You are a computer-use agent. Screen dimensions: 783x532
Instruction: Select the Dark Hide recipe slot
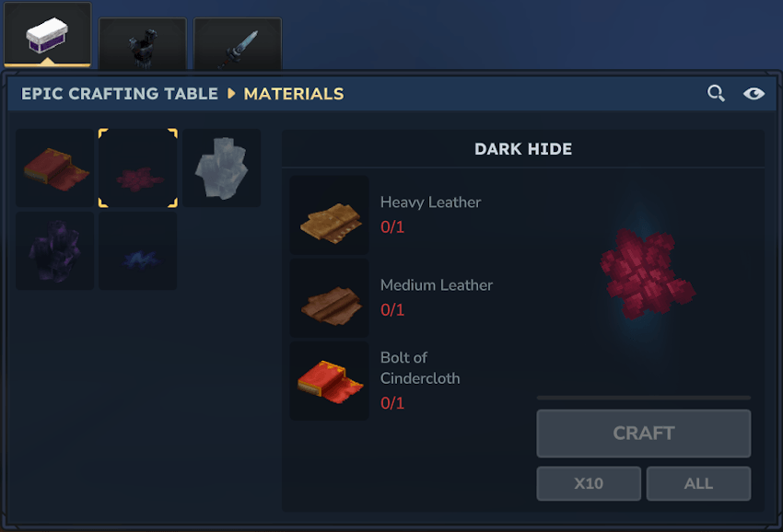tap(138, 168)
